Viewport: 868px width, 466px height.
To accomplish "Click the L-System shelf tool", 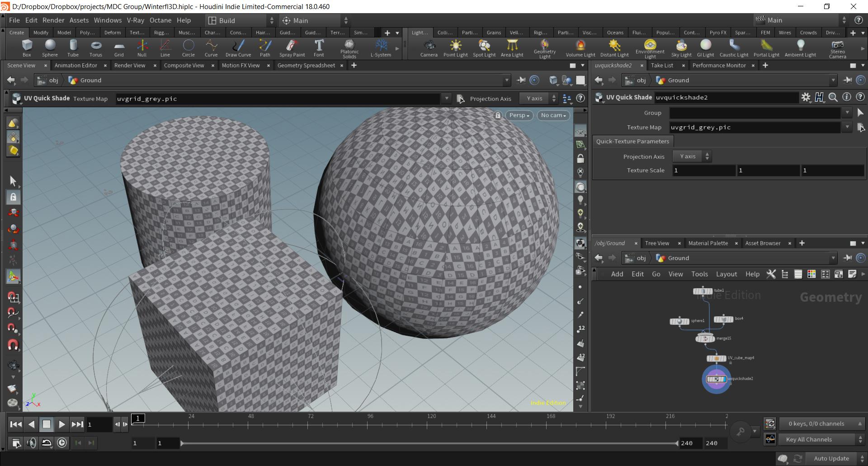I will 381,48.
